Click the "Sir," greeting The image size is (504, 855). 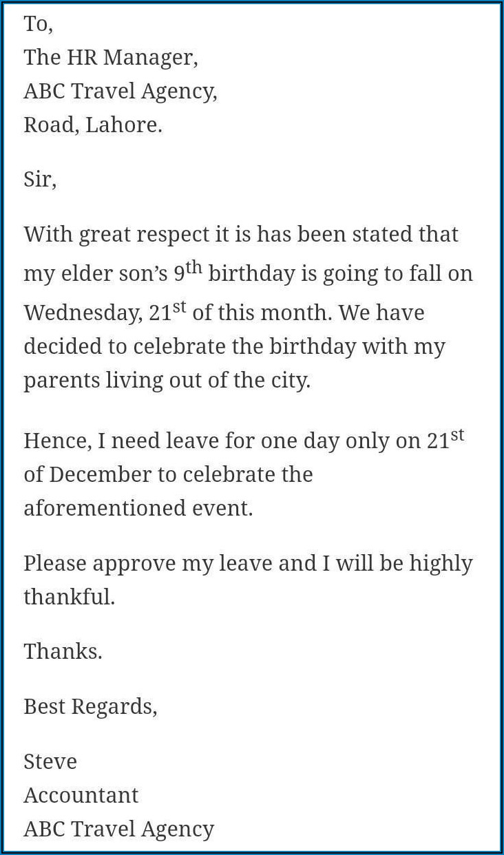pyautogui.click(x=40, y=180)
